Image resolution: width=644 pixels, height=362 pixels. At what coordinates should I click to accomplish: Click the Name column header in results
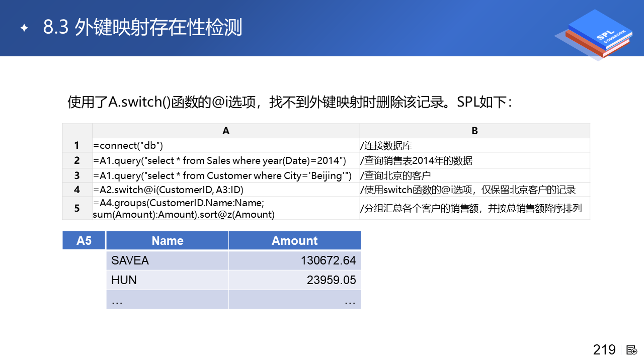(167, 240)
